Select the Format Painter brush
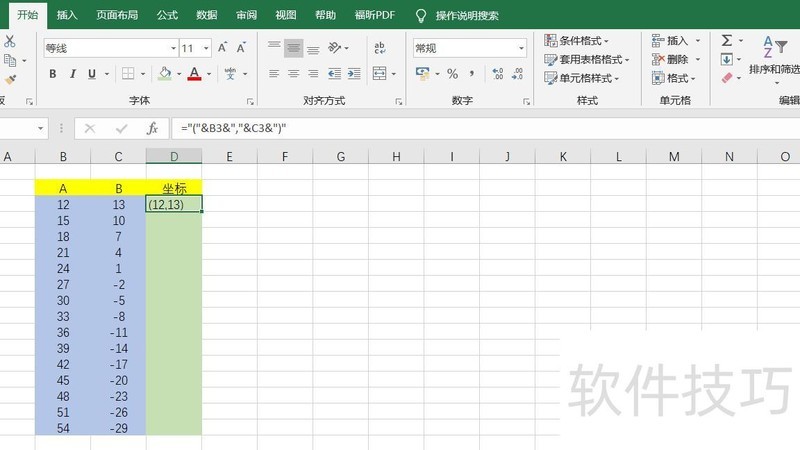 [10, 79]
